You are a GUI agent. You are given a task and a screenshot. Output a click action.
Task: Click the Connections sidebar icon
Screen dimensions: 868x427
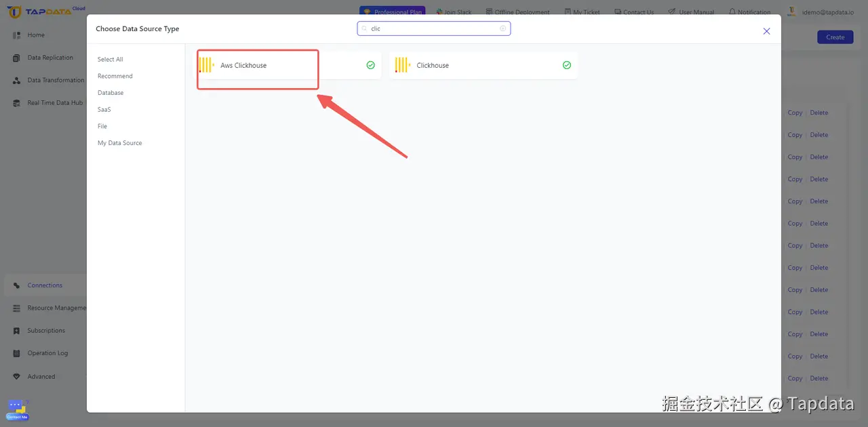point(16,285)
